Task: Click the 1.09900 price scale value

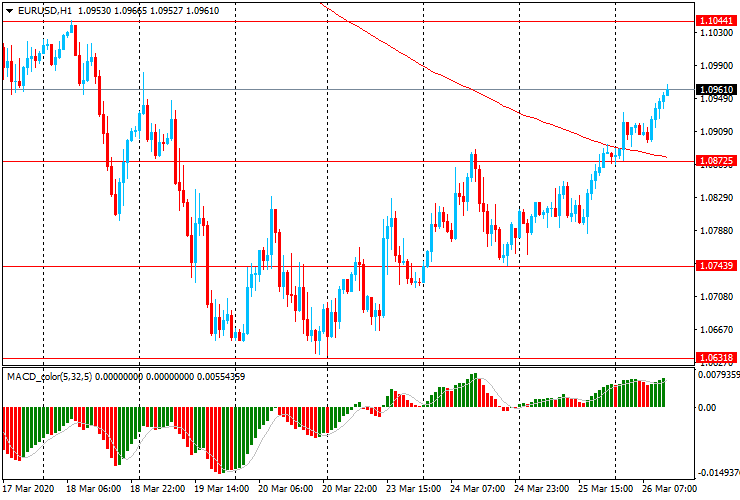Action: click(717, 66)
